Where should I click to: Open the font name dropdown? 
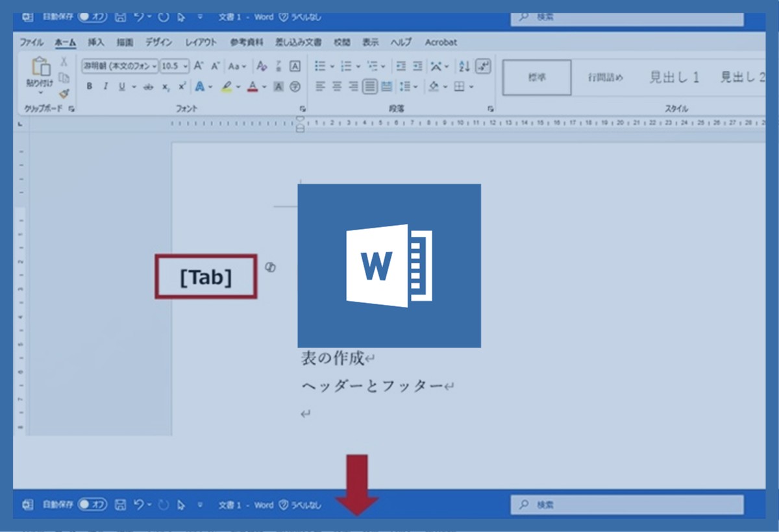(120, 66)
